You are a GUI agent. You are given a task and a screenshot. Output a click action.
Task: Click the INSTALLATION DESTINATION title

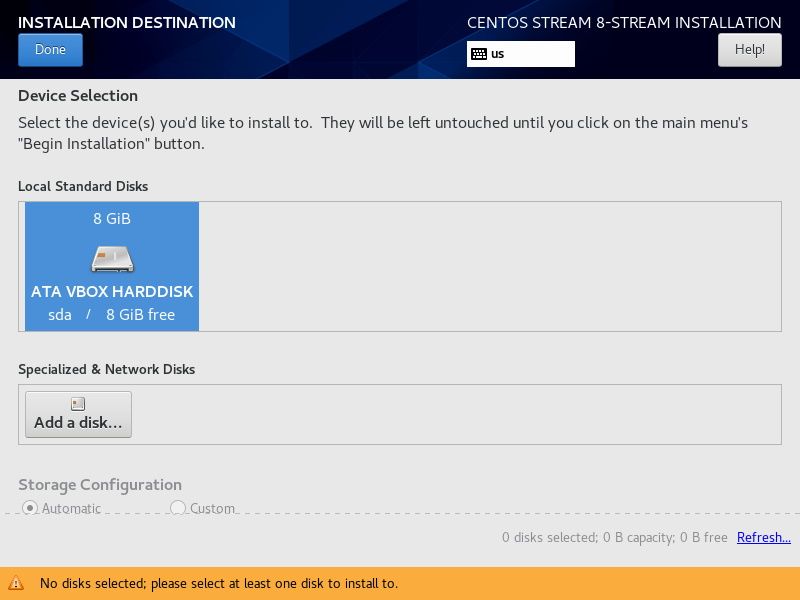(x=127, y=22)
